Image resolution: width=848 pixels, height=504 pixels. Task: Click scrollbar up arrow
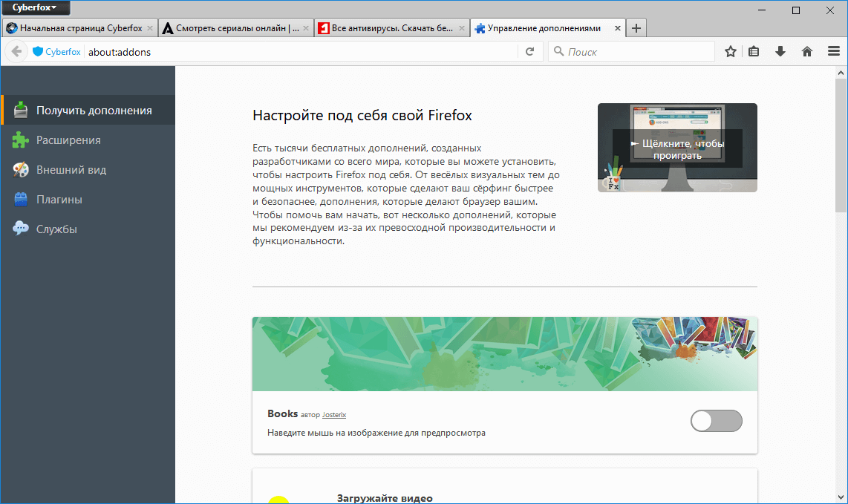[841, 73]
